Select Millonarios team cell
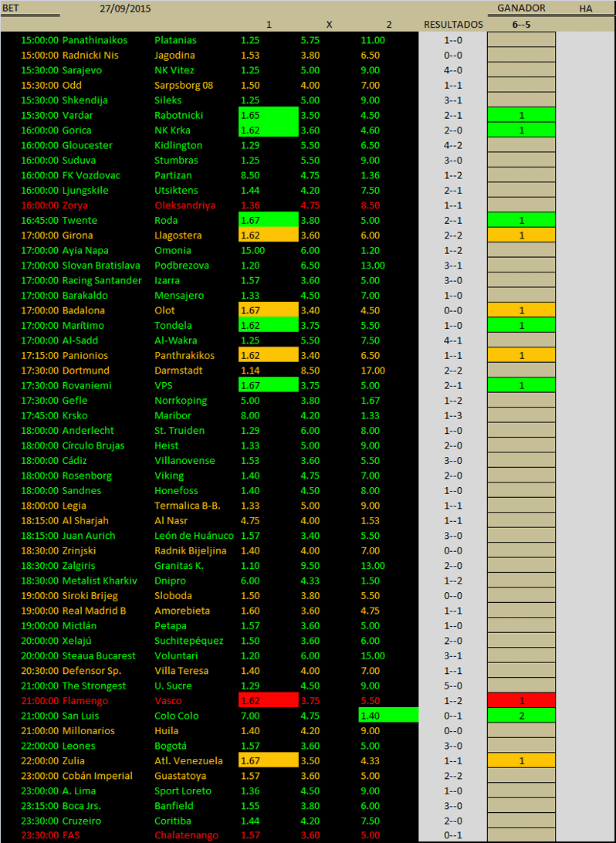616x843 pixels. pos(89,731)
